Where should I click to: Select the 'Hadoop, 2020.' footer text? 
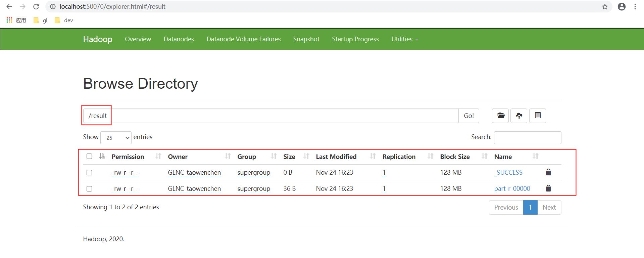(x=104, y=239)
